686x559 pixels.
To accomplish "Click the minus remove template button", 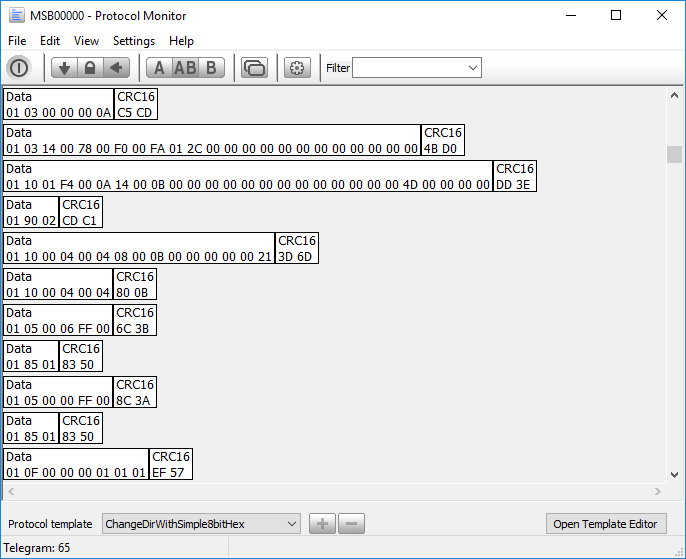I will pyautogui.click(x=351, y=524).
